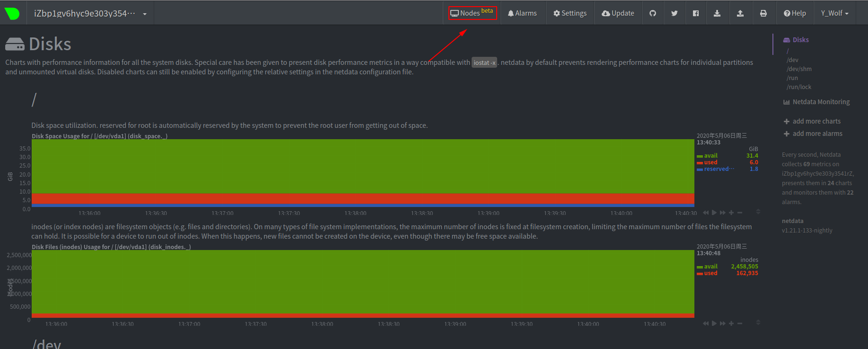This screenshot has width=868, height=349.
Task: Open Netdata Monitoring sidebar section
Action: click(816, 102)
